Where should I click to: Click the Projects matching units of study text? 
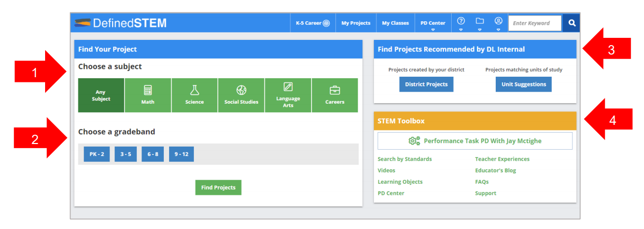524,69
